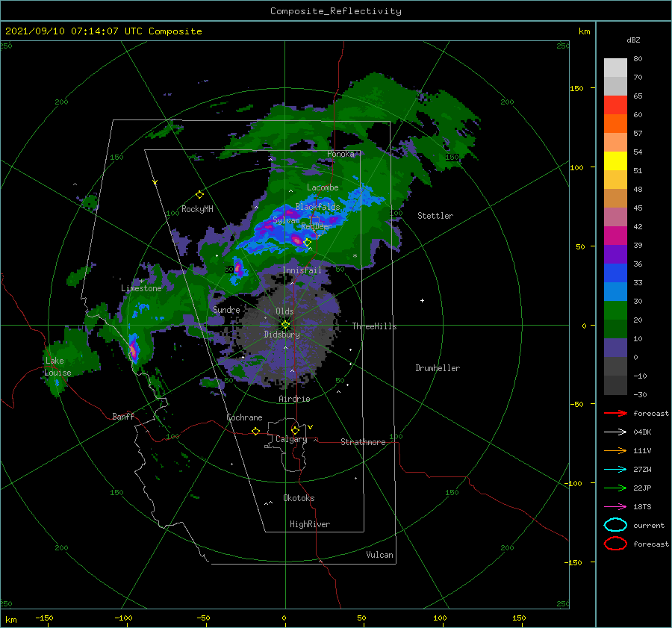The image size is (672, 628).
Task: Click the green 22JP arrow icon
Action: point(615,488)
